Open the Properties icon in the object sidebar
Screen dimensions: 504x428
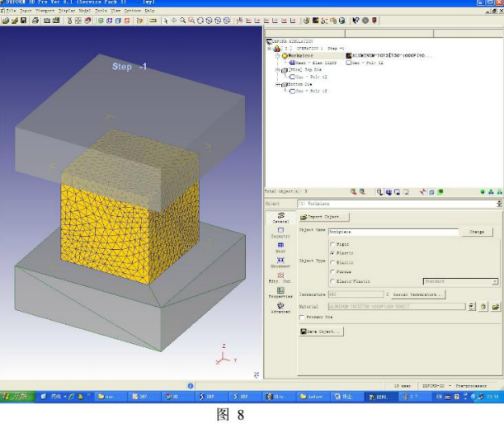[x=280, y=293]
